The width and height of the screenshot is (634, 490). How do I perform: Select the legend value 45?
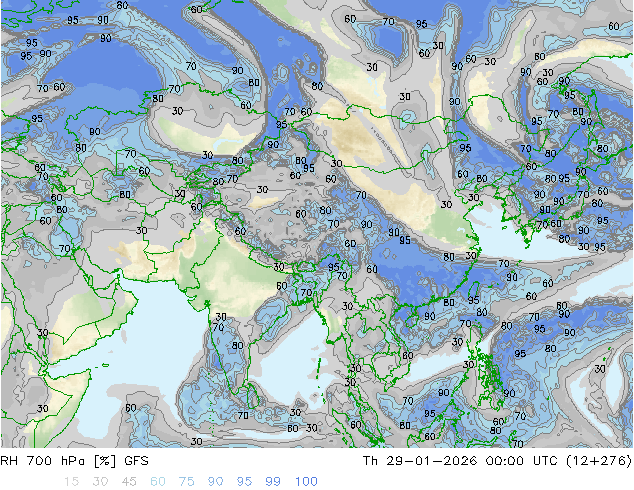(x=129, y=481)
